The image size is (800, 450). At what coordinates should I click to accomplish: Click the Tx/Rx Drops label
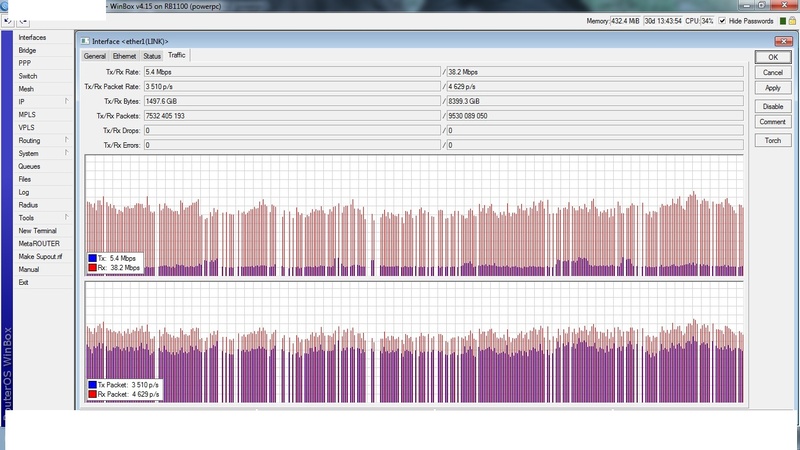click(x=121, y=131)
